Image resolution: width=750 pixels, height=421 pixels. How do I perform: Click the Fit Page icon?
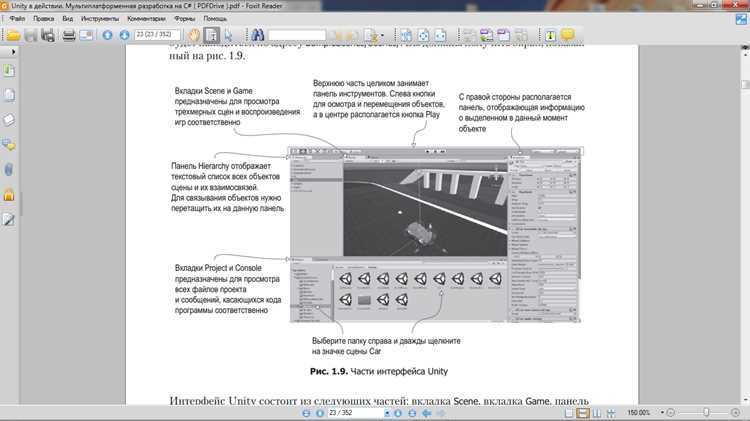[423, 35]
